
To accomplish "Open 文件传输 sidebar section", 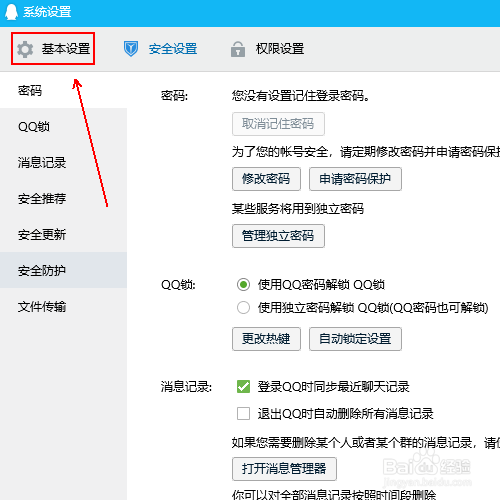I will point(63,306).
